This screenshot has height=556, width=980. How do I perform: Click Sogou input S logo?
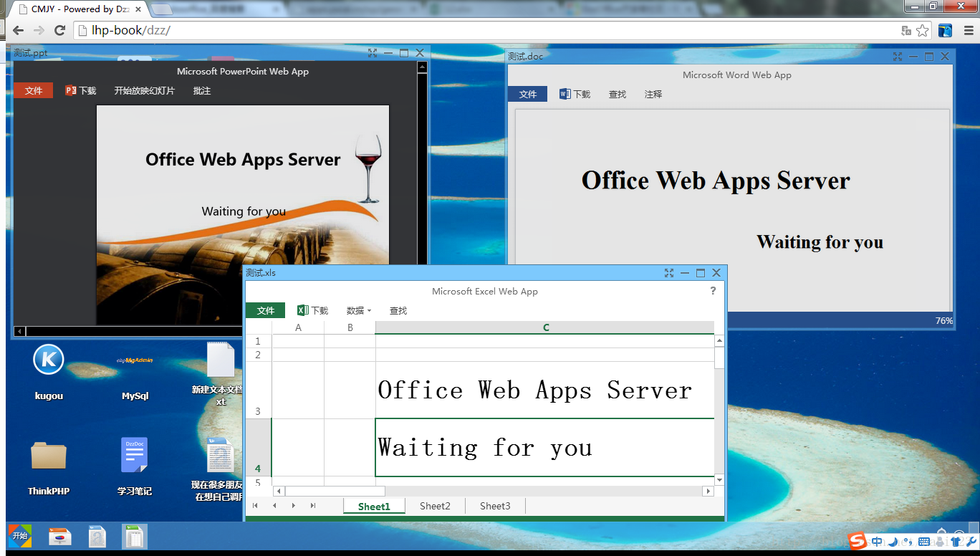857,541
